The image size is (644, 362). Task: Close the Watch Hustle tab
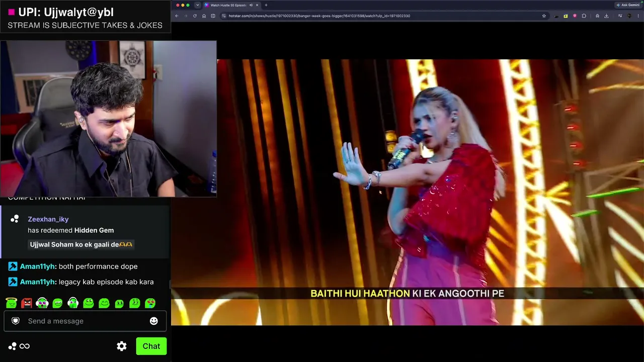click(x=257, y=5)
